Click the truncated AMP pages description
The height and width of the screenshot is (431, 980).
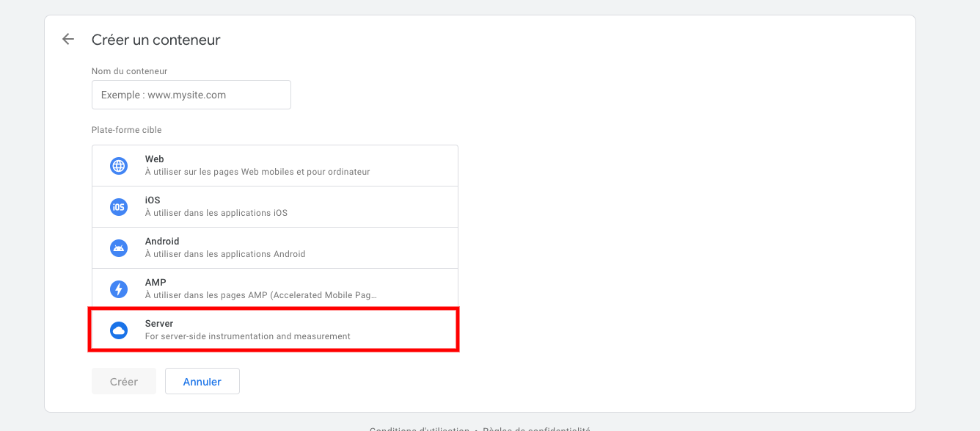coord(261,295)
